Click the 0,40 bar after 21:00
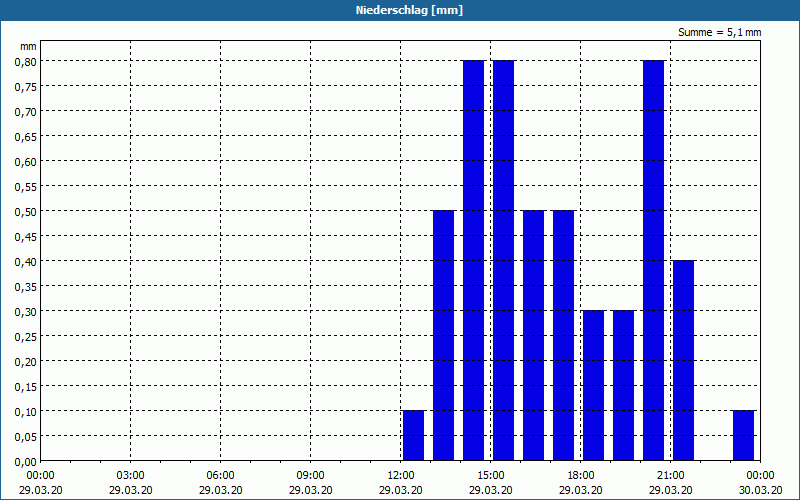Viewport: 800px width, 500px height. pos(684,361)
